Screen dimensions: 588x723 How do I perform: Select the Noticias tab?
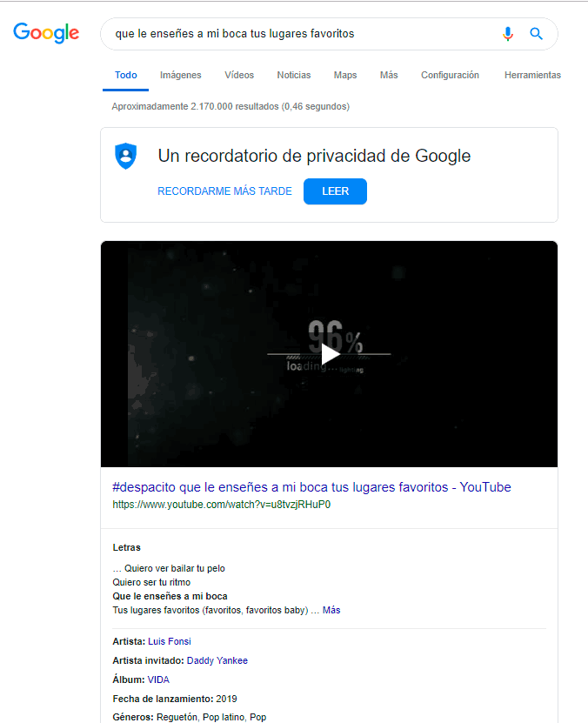coord(293,75)
